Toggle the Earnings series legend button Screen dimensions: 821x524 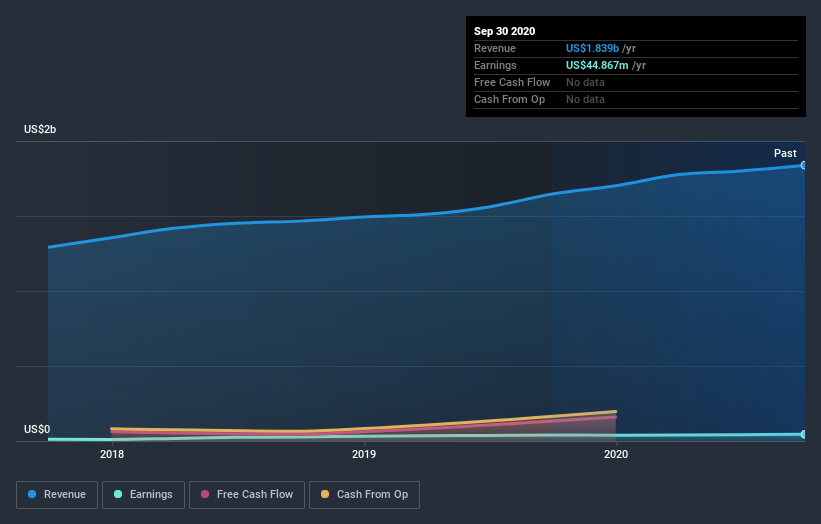[x=143, y=495]
